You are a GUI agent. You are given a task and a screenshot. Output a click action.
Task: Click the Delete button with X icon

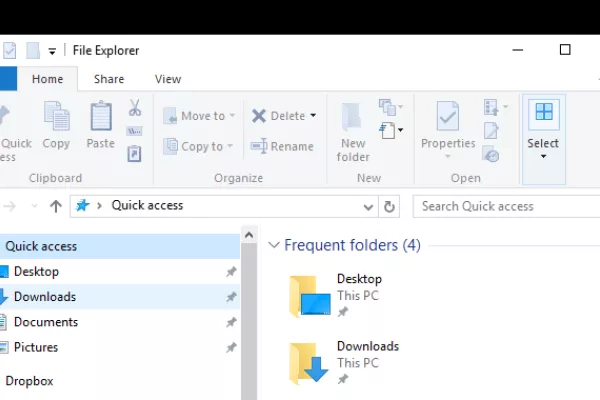278,116
